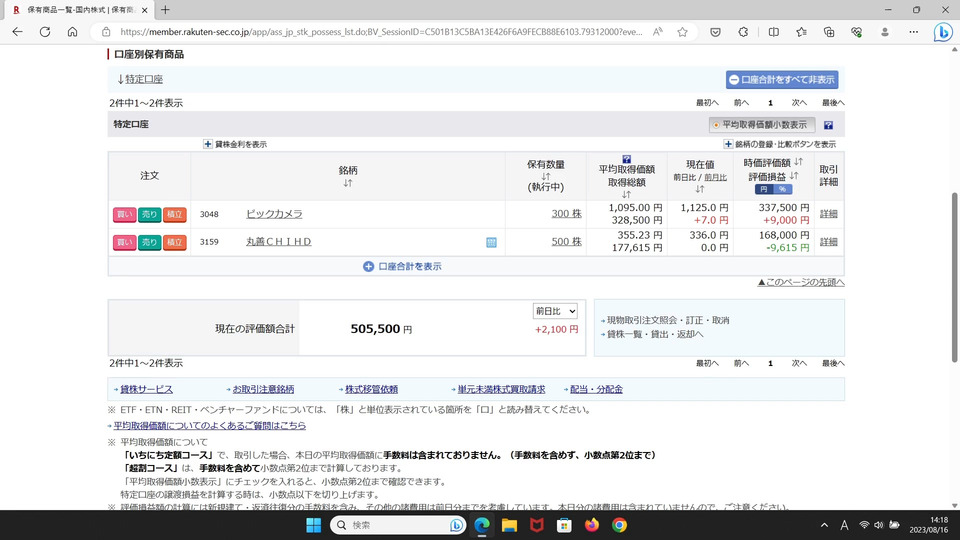Click 300 株 quantity link
The height and width of the screenshot is (540, 960).
[566, 214]
